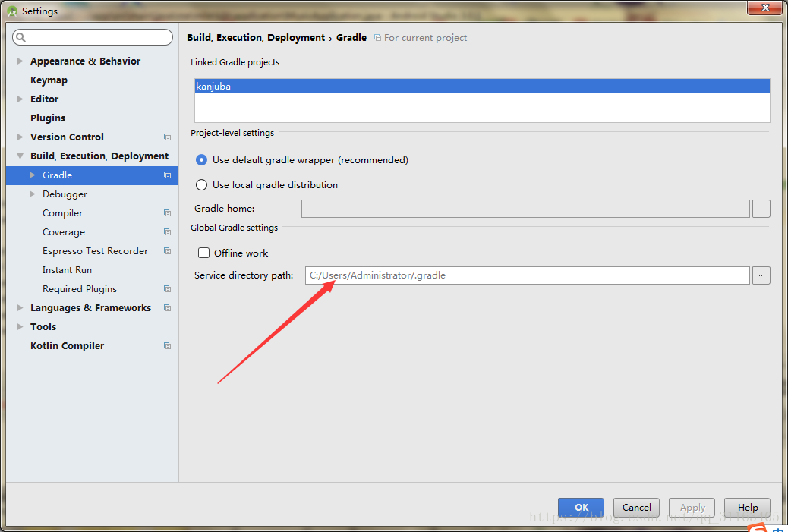Expand the Appearance & Behavior section

19,61
